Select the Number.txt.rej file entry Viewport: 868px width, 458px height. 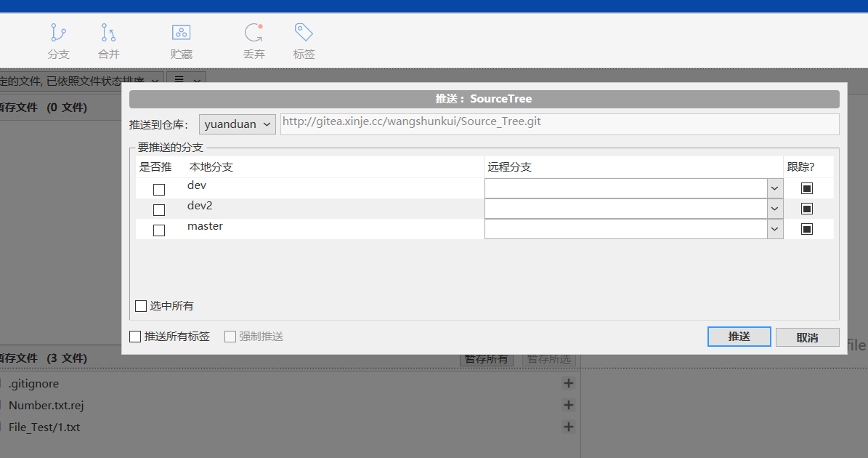[46, 405]
